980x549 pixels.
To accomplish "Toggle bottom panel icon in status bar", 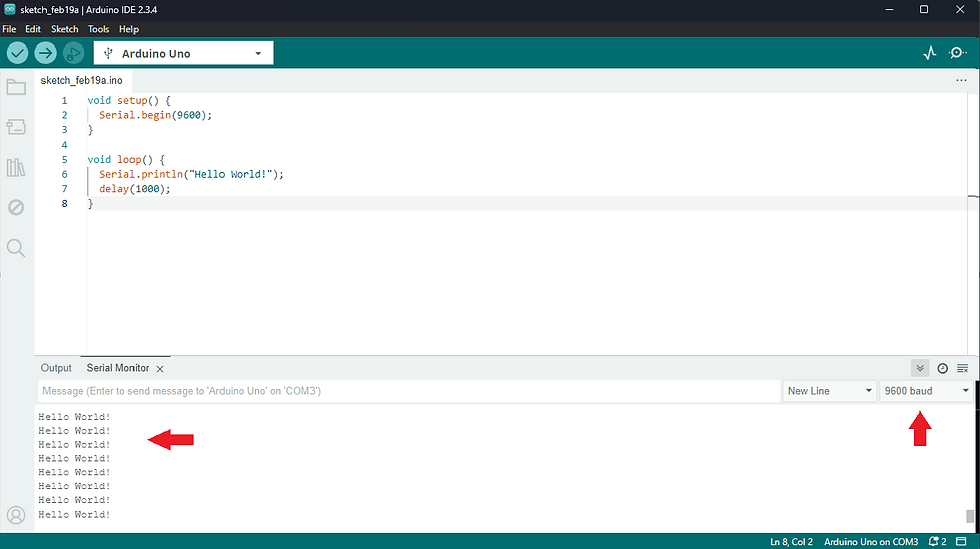I will [x=962, y=541].
